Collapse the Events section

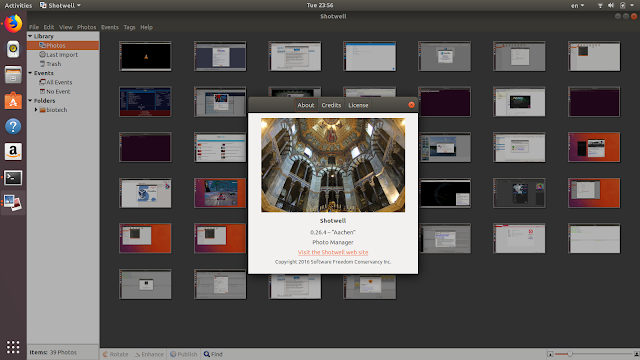click(x=30, y=73)
